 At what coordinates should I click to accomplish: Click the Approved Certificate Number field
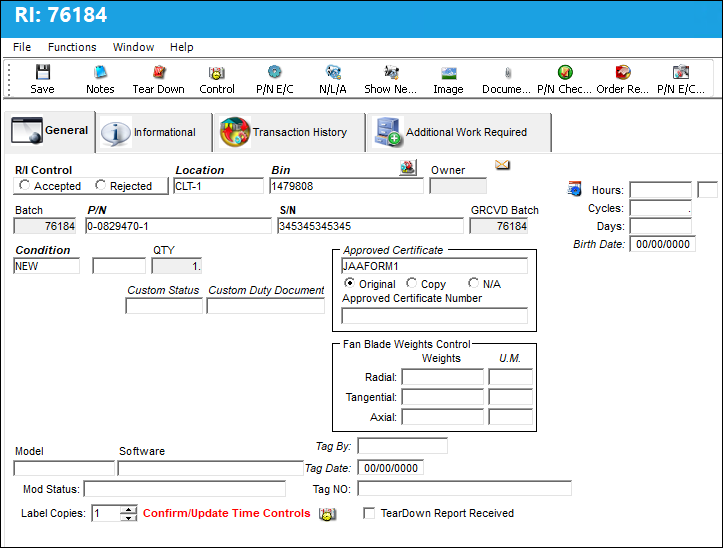(434, 316)
